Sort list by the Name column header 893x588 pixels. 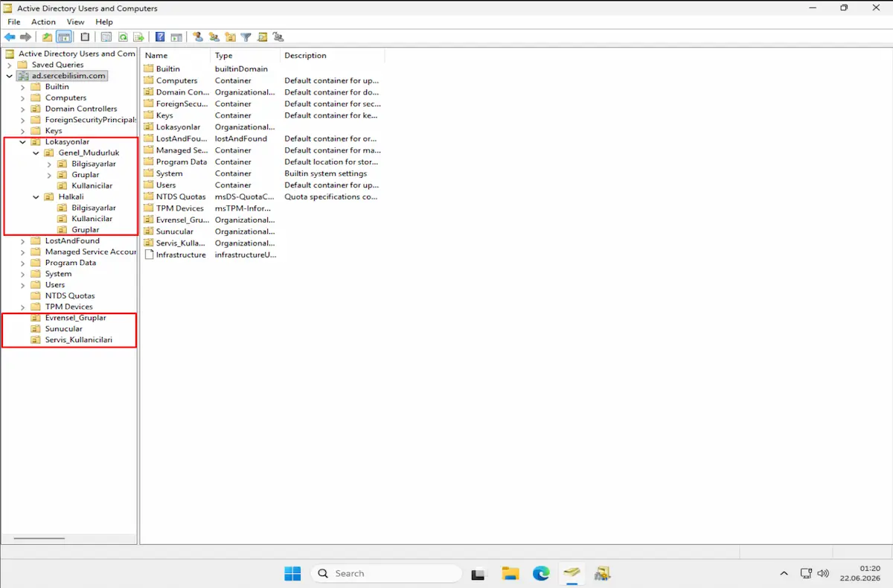pyautogui.click(x=176, y=56)
